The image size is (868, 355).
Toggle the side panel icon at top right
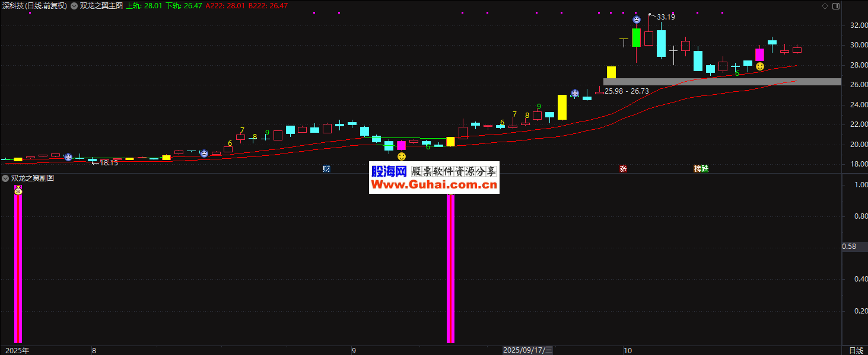click(x=835, y=6)
